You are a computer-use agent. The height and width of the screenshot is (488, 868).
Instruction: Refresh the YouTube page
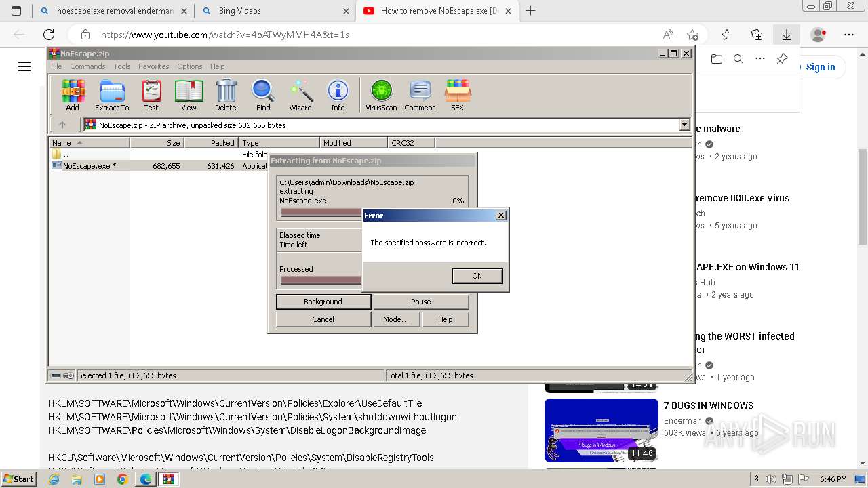point(49,35)
